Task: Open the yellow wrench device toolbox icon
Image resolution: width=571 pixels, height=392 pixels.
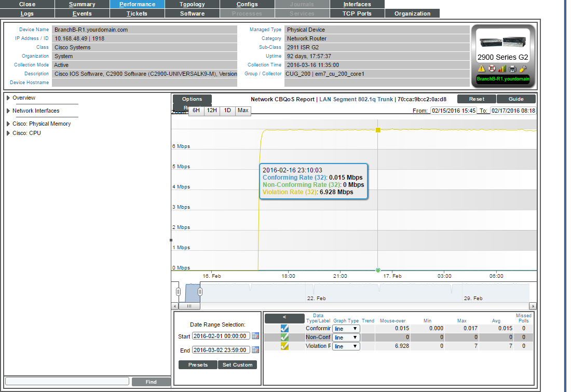Action: (x=523, y=69)
